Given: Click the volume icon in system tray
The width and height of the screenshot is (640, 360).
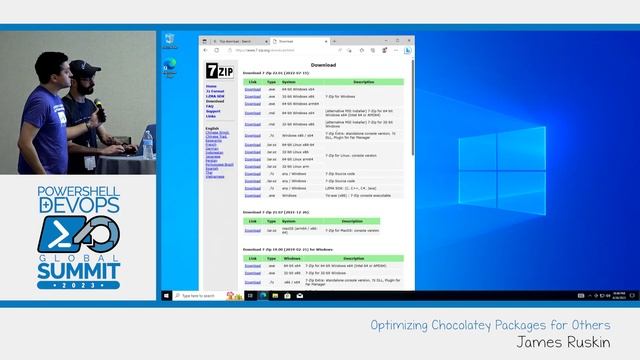Looking at the screenshot, I should (x=608, y=296).
